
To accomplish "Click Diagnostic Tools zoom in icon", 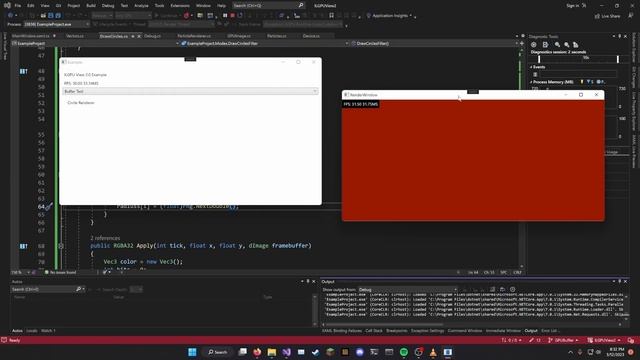I will [x=558, y=44].
